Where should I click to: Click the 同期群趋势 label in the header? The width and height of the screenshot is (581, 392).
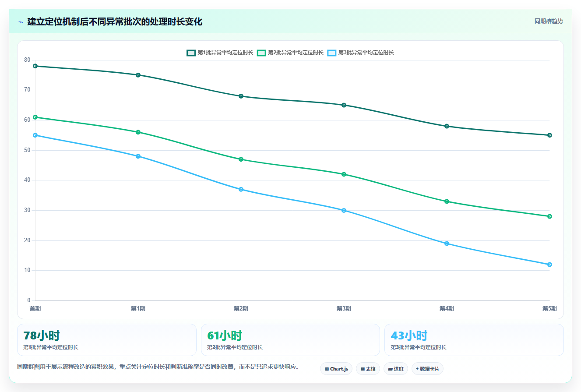(x=549, y=21)
